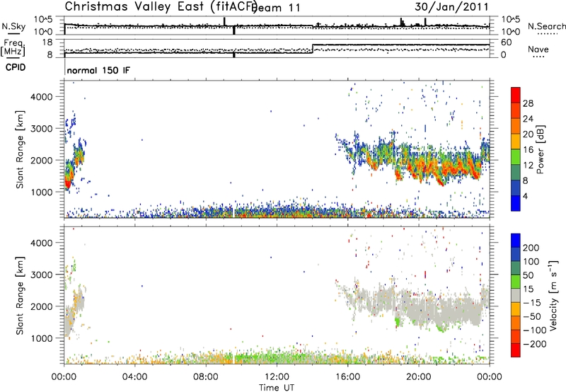Click the 'Power [dB]' colorbar label
Screen dimensions: 566x392
(x=541, y=149)
